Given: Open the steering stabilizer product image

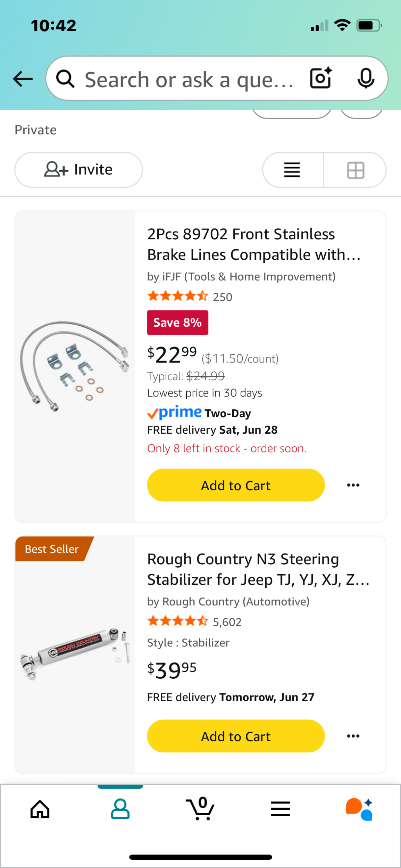Looking at the screenshot, I should 75,654.
